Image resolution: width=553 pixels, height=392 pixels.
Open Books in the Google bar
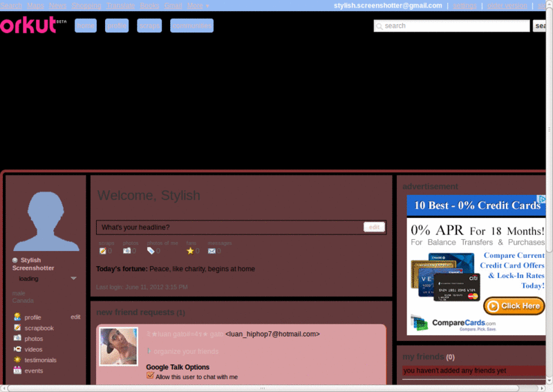pyautogui.click(x=149, y=6)
